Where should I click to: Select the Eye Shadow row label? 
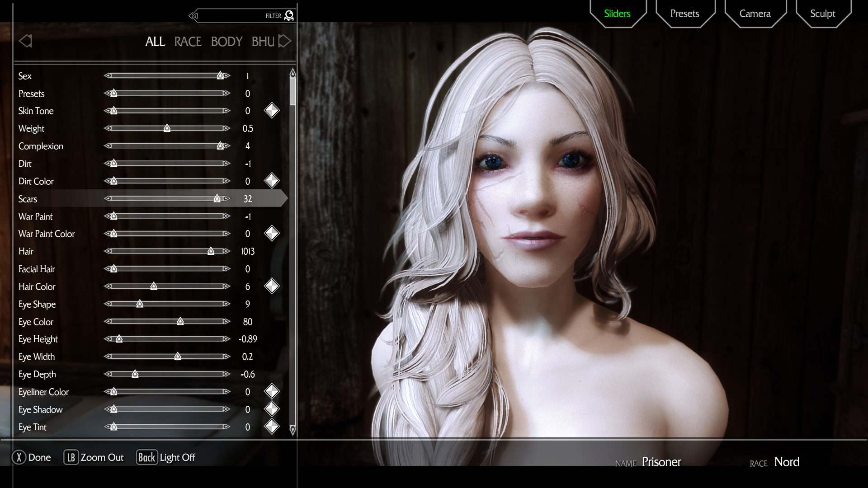tap(40, 409)
